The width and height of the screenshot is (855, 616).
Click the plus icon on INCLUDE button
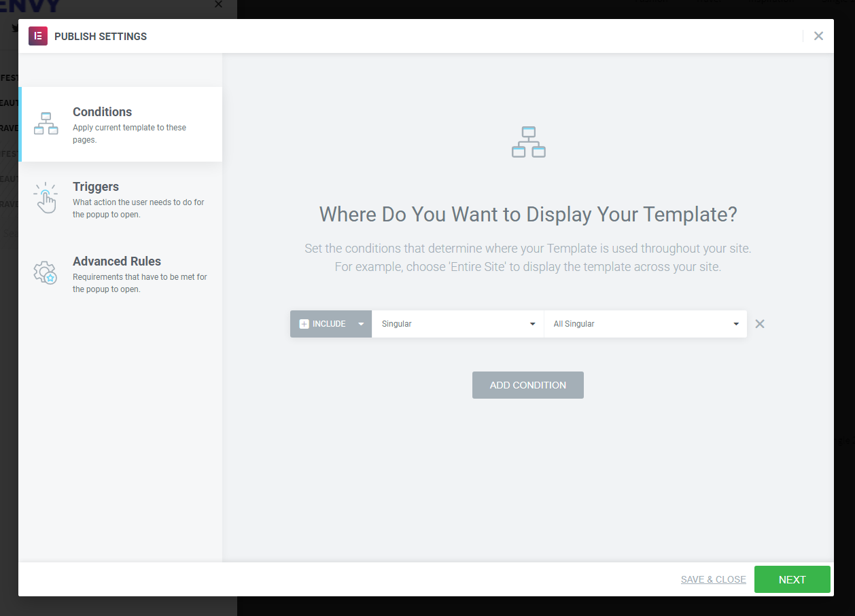[x=304, y=324]
